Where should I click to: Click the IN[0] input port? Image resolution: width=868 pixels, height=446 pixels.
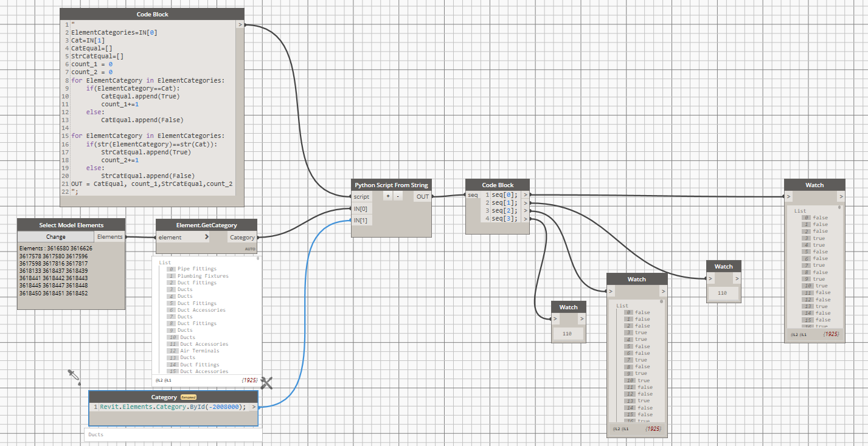[x=361, y=208]
